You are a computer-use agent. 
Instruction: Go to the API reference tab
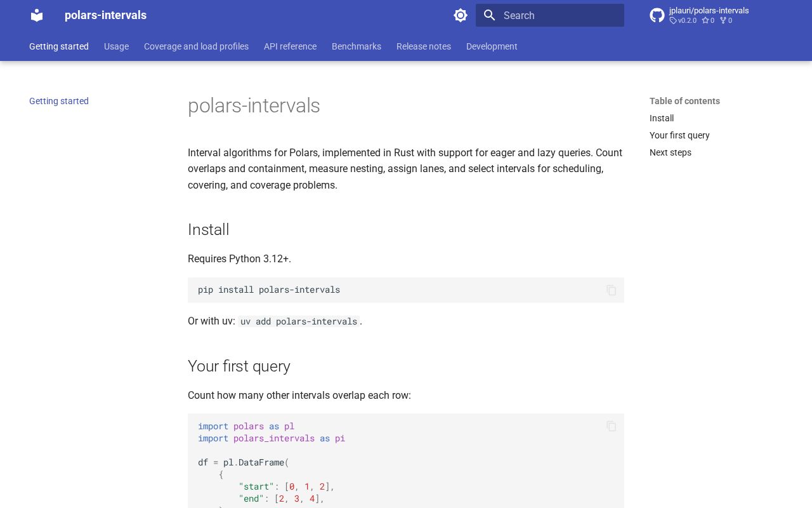[x=290, y=46]
